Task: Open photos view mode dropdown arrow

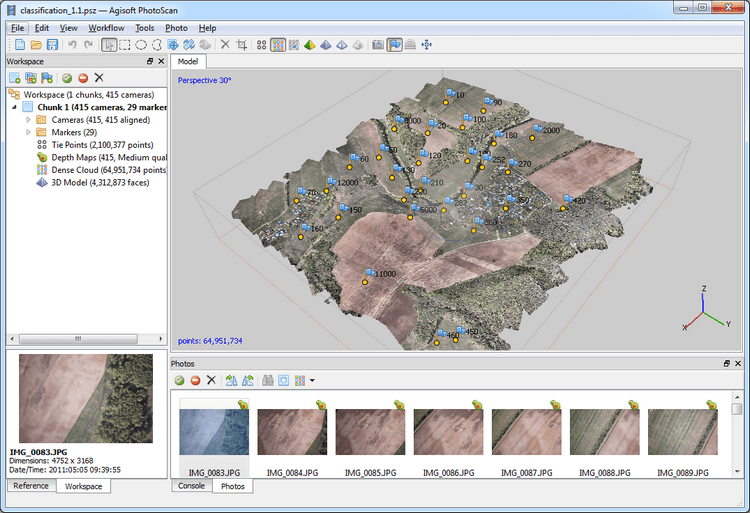Action: (x=312, y=380)
